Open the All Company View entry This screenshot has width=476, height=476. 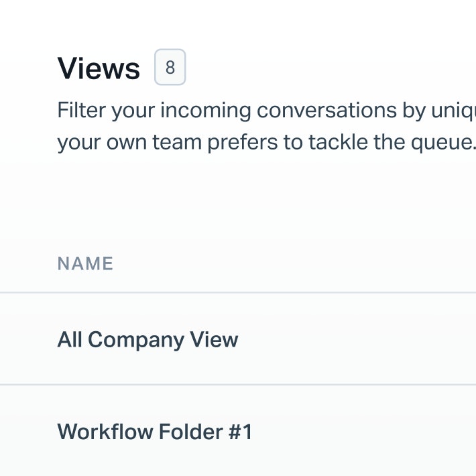(147, 339)
